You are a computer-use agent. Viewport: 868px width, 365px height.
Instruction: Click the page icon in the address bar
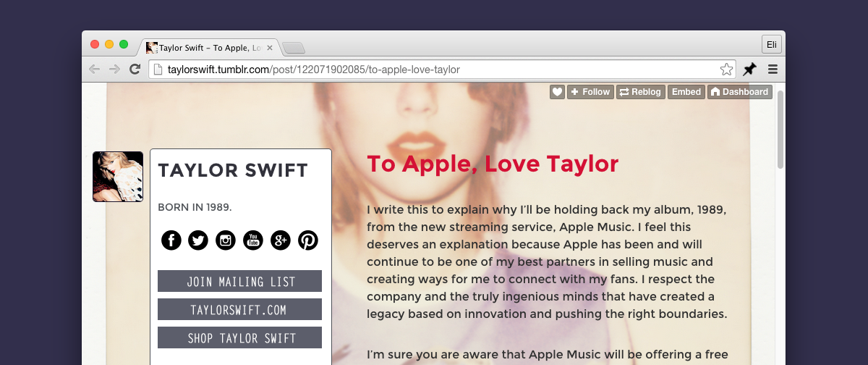click(158, 70)
